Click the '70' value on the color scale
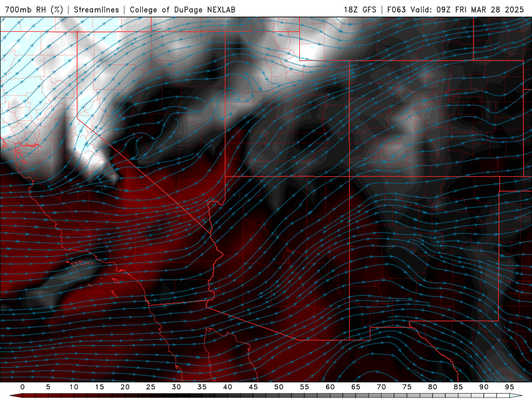 (x=381, y=387)
